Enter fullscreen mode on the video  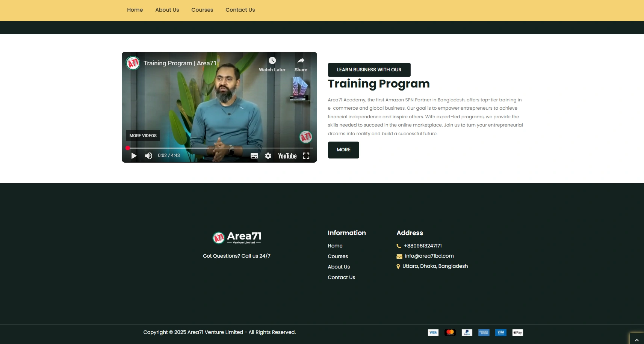pos(306,156)
